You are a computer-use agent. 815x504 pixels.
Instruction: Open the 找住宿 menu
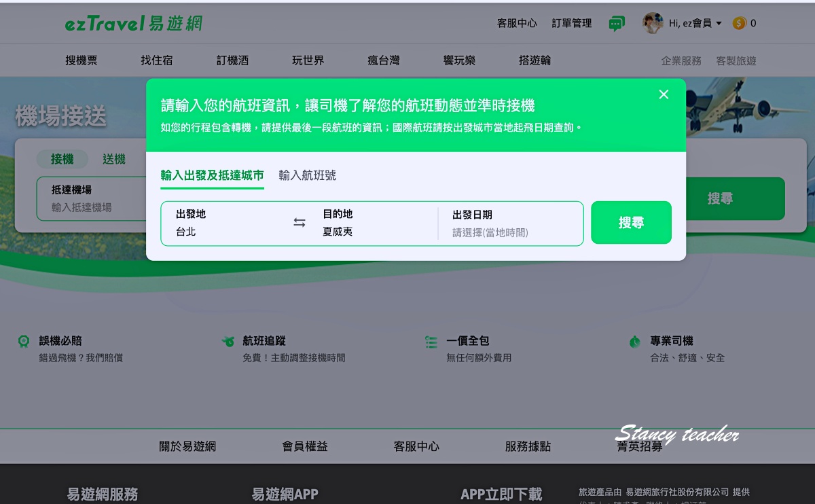coord(157,60)
